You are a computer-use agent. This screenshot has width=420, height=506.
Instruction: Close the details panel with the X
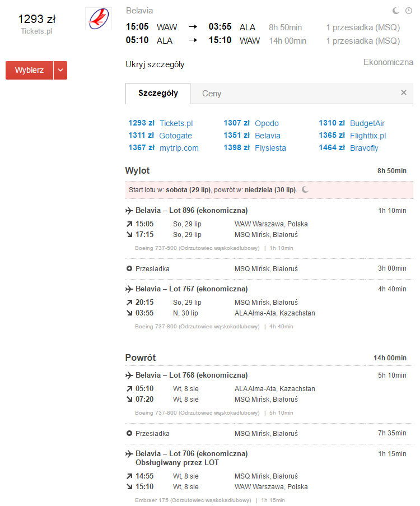404,92
